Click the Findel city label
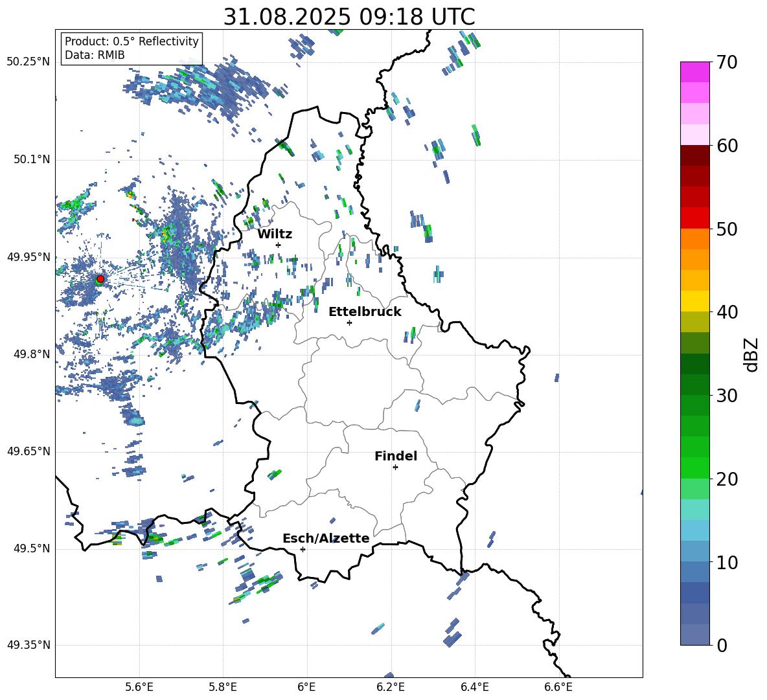 (396, 456)
